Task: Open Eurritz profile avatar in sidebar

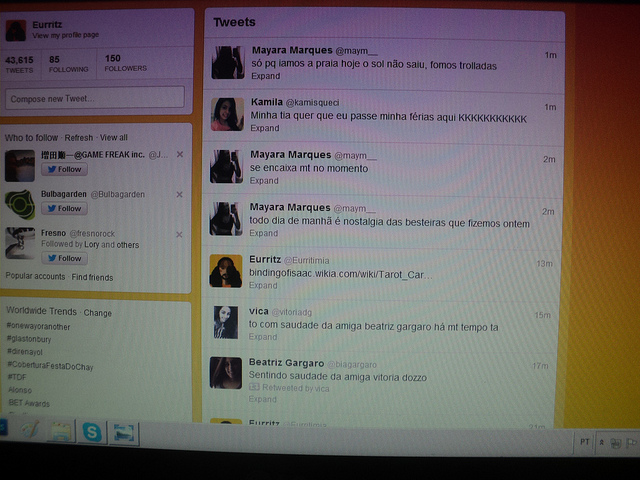Action: pyautogui.click(x=16, y=30)
